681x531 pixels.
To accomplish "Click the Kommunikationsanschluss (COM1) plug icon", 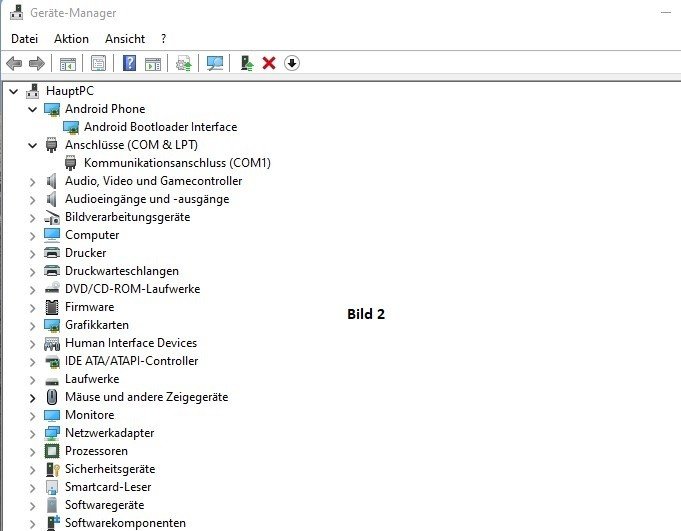I will click(x=70, y=163).
